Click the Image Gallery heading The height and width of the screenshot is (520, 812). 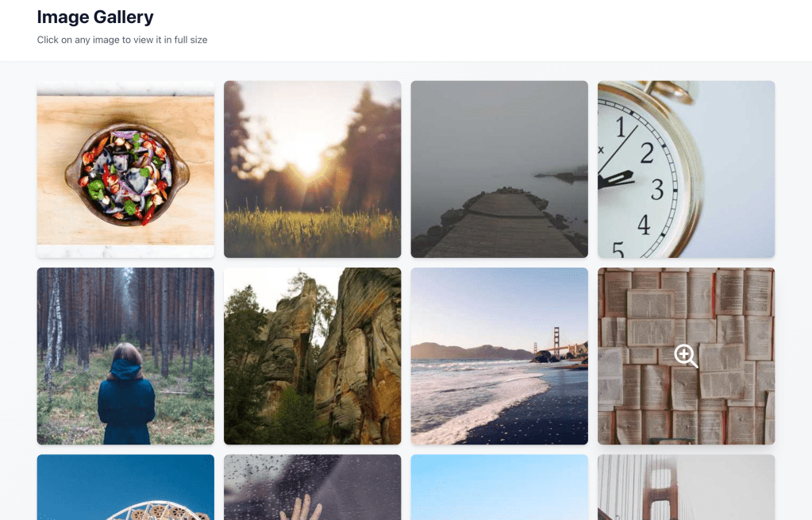point(95,17)
